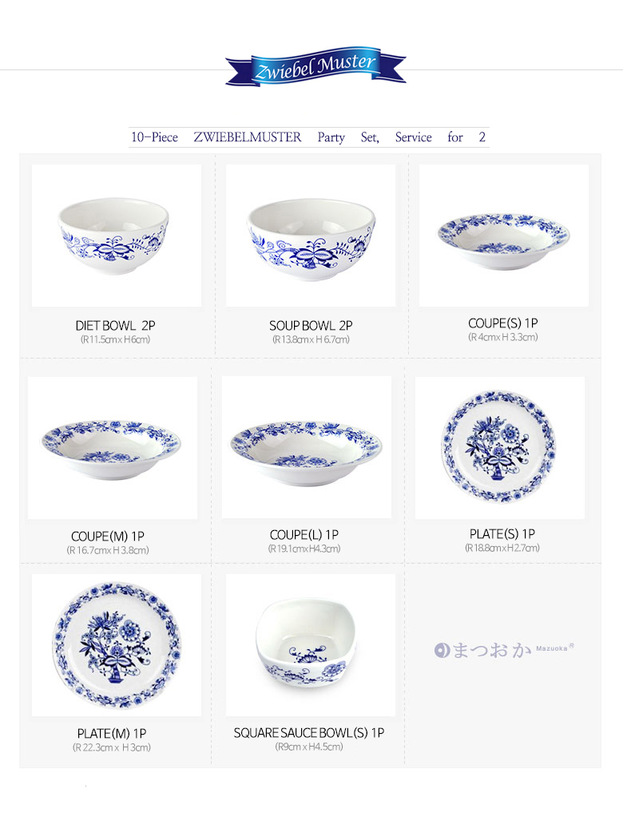Select the COUPE(L) 1P caption

(x=304, y=535)
